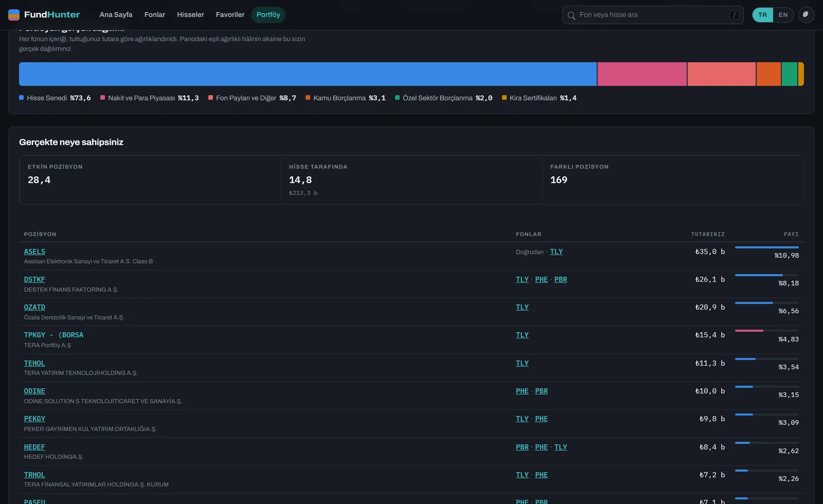Open the TLY fund link in the TRHOL row
Viewport: 823px width, 504px height.
(522, 475)
